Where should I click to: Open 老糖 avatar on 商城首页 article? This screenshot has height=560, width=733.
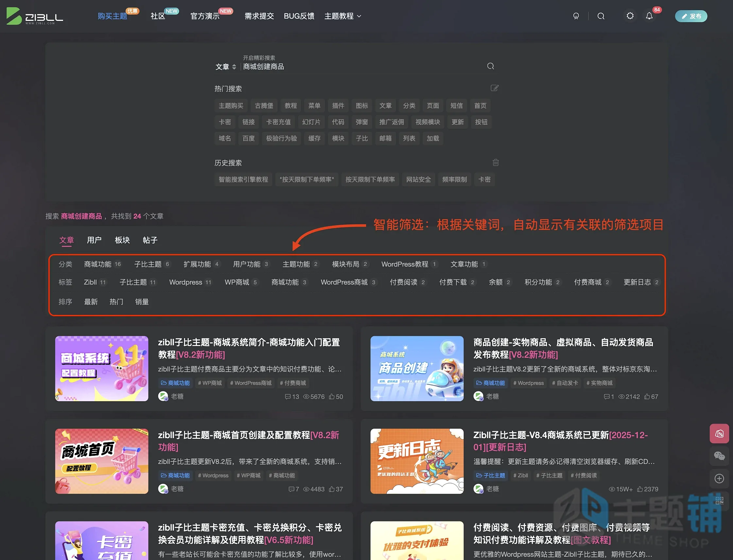163,489
